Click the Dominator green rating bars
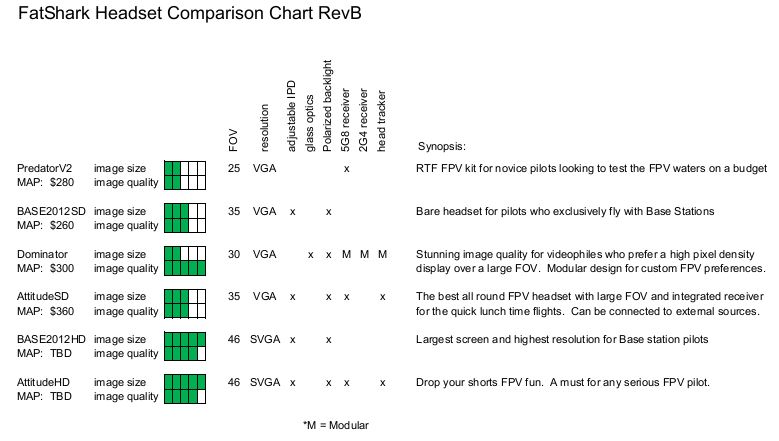The height and width of the screenshot is (441, 779). coord(185,261)
